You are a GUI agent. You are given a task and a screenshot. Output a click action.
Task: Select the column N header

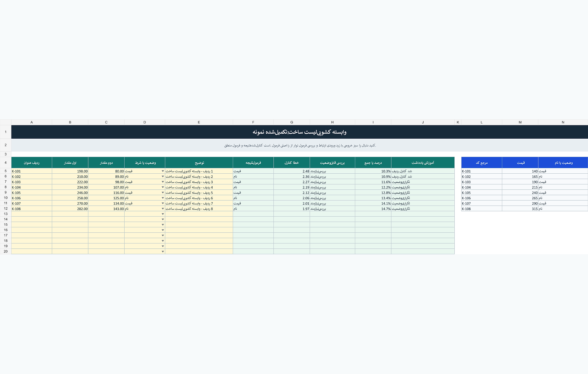pos(563,122)
